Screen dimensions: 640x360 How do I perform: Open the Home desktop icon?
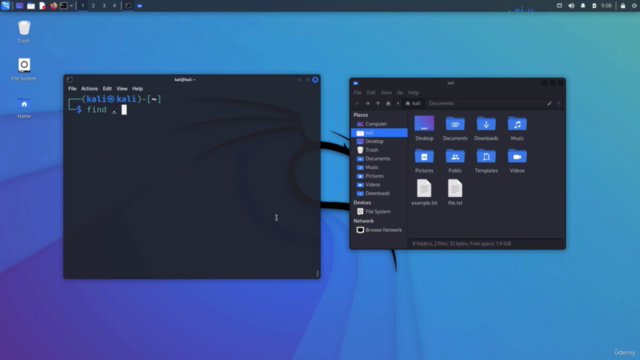click(24, 108)
